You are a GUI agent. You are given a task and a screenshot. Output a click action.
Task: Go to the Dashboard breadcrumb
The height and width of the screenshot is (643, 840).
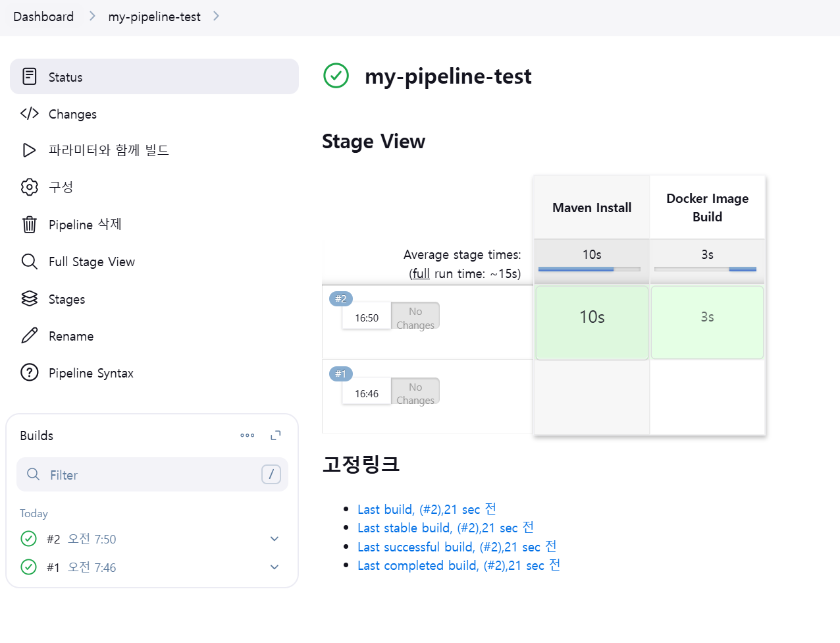coord(43,16)
